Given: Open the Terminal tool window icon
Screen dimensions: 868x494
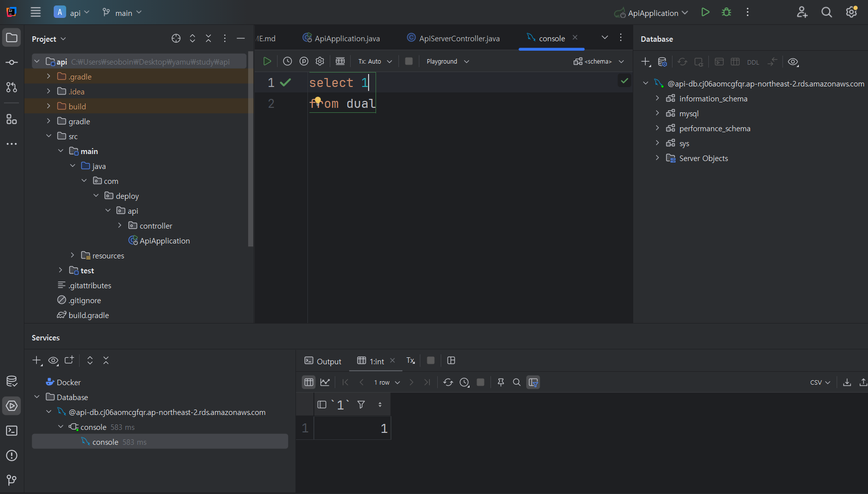Looking at the screenshot, I should (x=11, y=431).
